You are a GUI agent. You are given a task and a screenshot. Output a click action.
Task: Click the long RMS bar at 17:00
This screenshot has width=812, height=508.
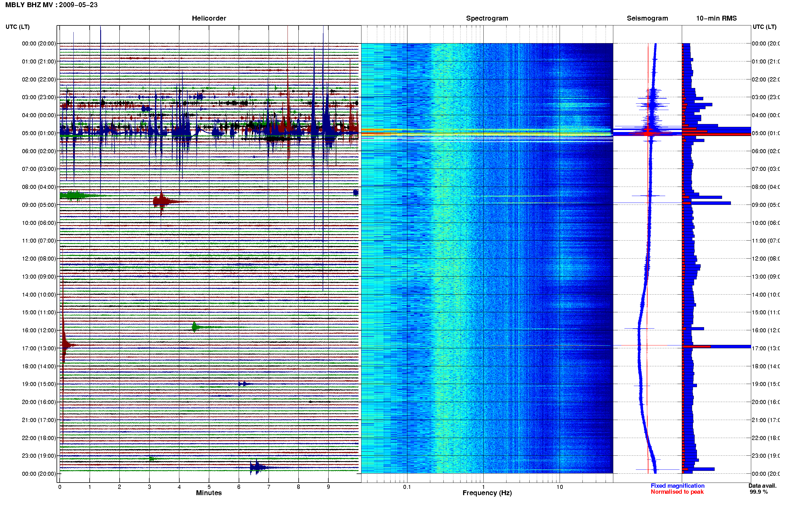716,346
